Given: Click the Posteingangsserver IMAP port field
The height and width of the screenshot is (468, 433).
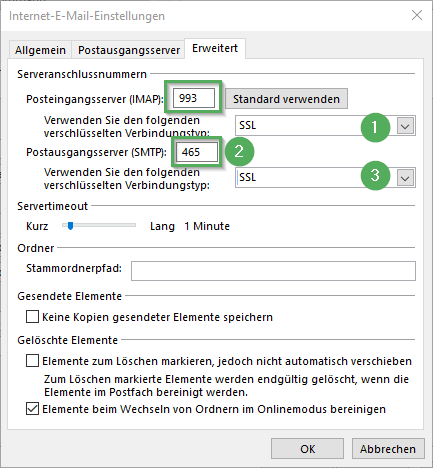Looking at the screenshot, I should click(x=194, y=98).
